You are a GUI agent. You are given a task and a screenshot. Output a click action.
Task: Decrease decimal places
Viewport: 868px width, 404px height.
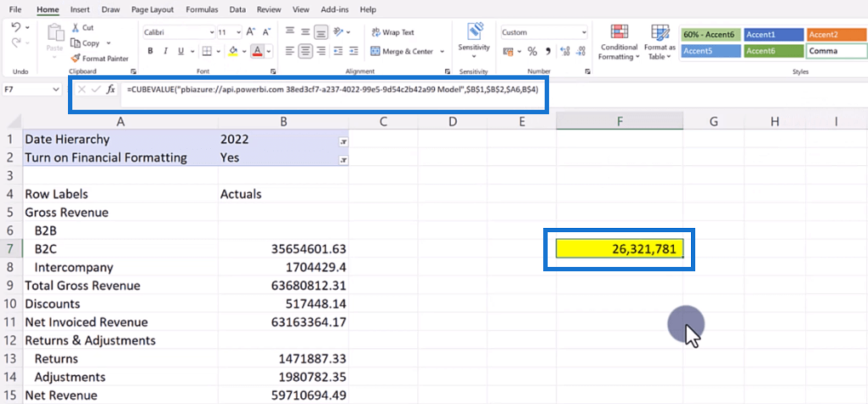[580, 52]
